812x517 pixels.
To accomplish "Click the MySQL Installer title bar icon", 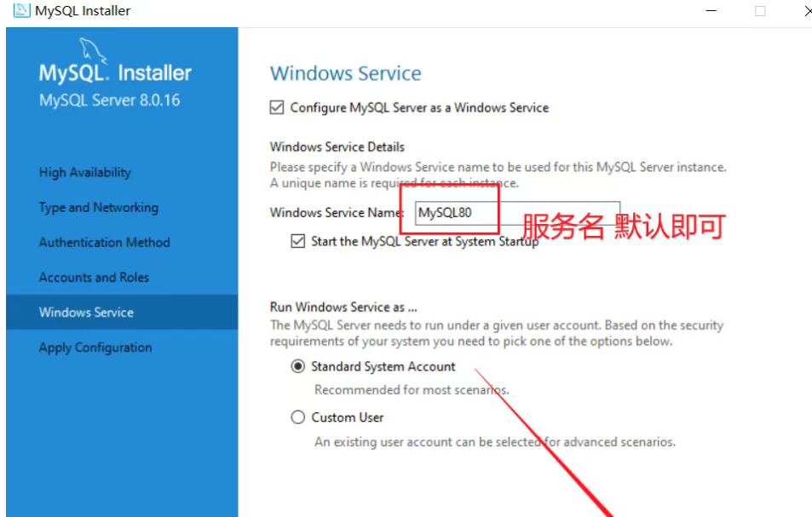I will 22,10.
